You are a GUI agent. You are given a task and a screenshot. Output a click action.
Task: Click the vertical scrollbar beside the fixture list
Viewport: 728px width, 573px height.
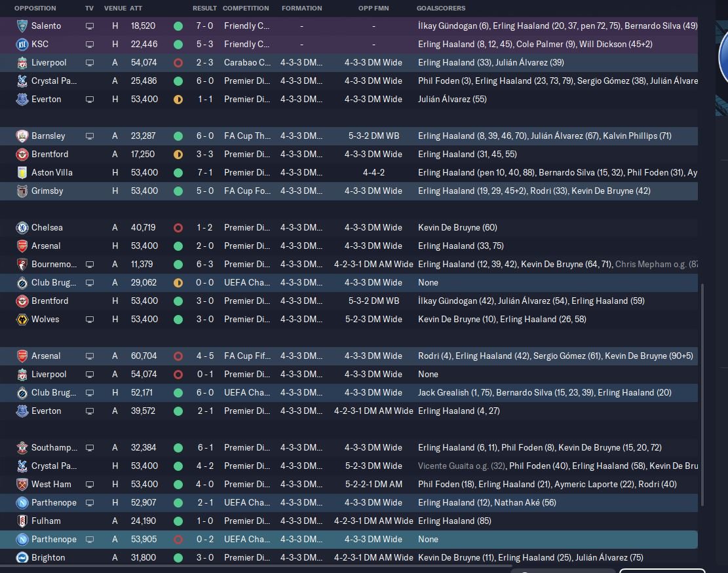pos(702,394)
